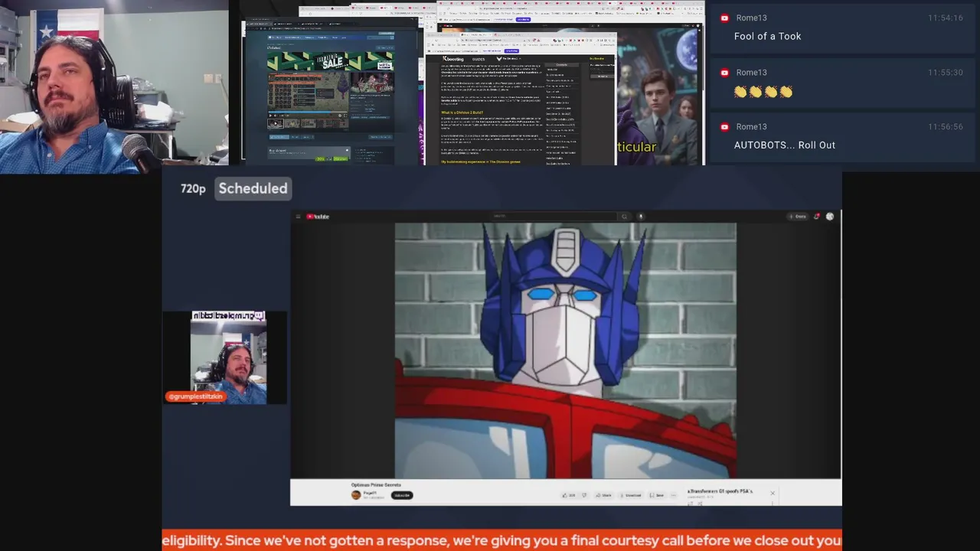This screenshot has width=980, height=551.
Task: Click YouTube icon beside Rome13 at 11:54:16
Action: 724,18
